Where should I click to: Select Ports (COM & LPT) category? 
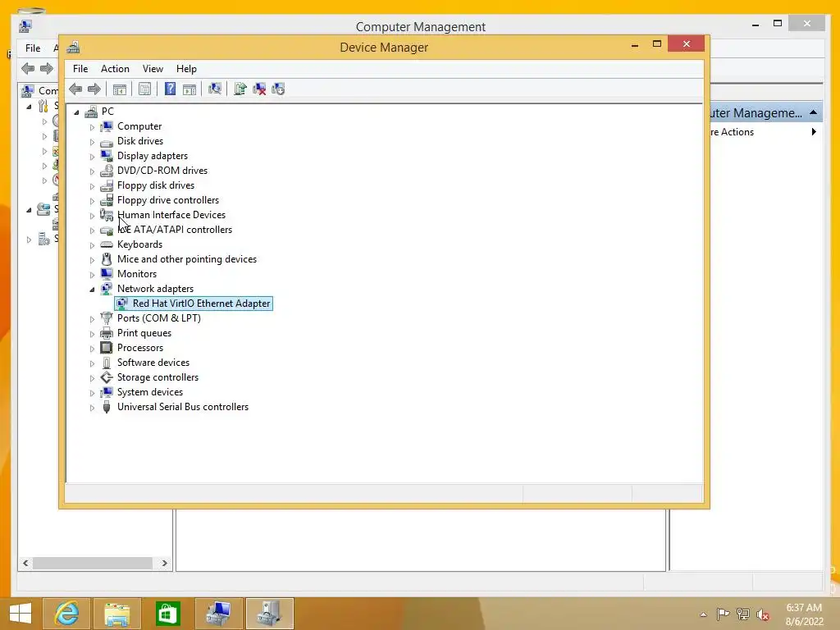tap(159, 318)
